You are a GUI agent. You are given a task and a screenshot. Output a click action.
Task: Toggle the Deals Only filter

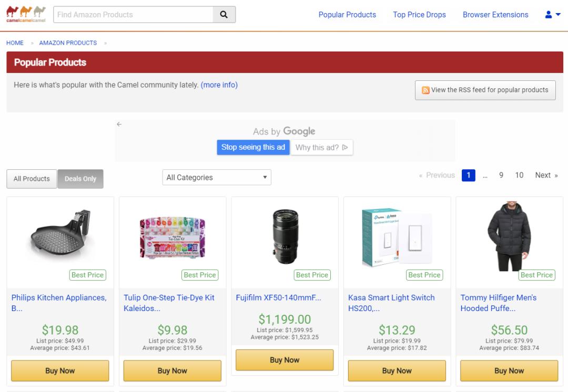tap(80, 179)
